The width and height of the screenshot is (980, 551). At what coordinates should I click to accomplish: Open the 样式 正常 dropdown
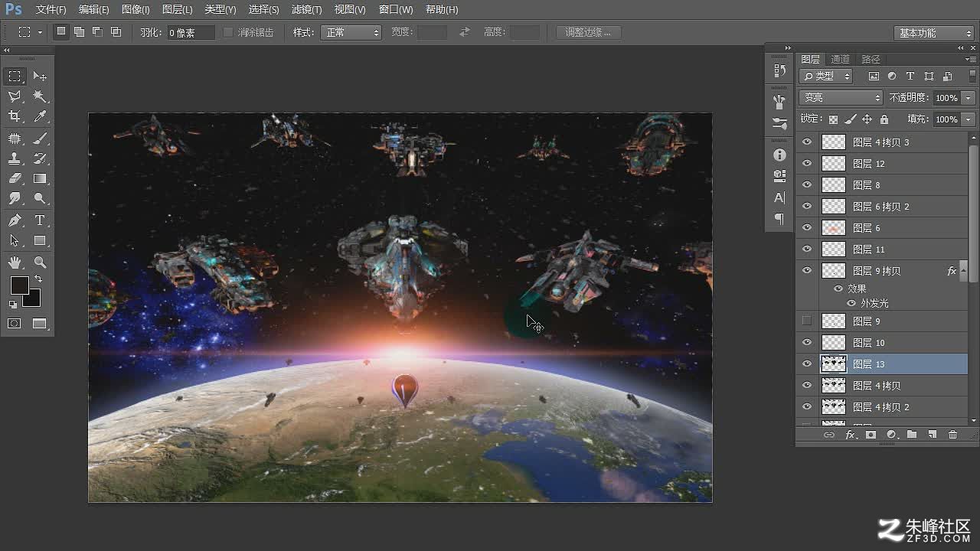[351, 32]
